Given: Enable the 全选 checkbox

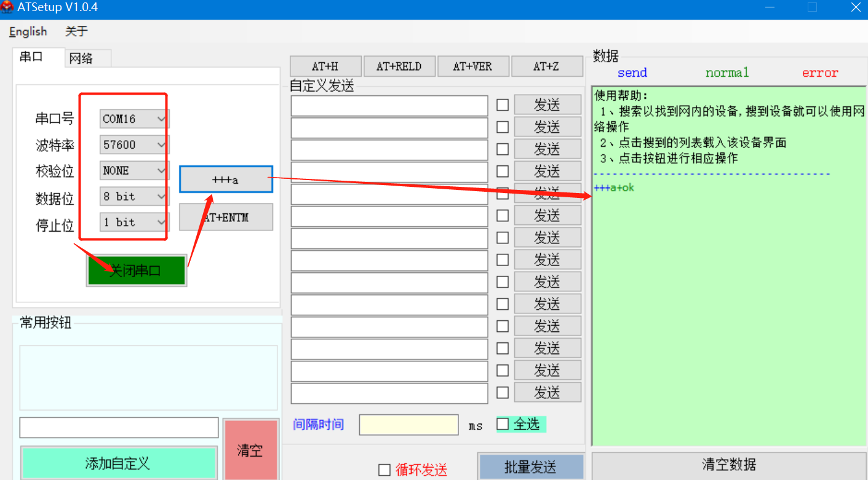Looking at the screenshot, I should [x=503, y=424].
